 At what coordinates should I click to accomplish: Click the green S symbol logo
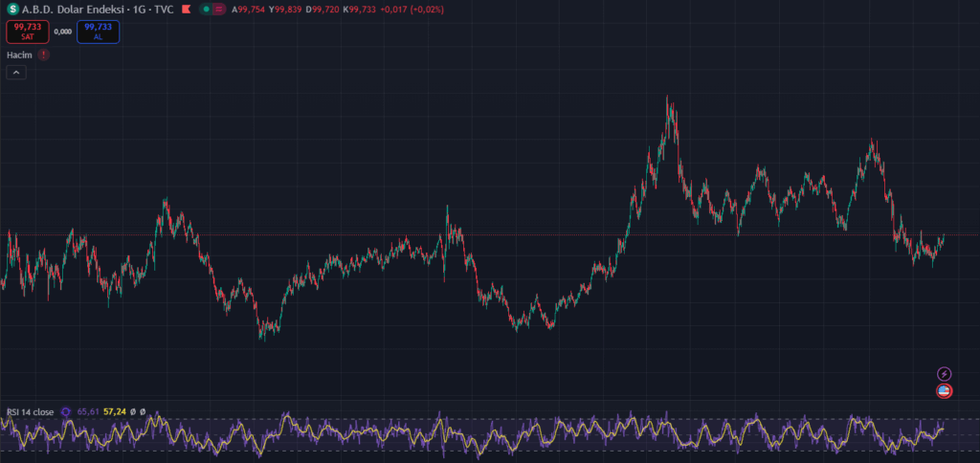[11, 9]
